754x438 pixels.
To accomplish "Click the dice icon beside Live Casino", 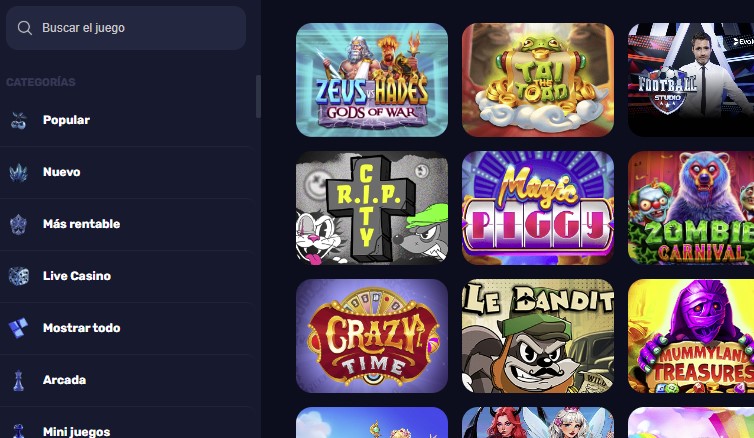I will [19, 276].
